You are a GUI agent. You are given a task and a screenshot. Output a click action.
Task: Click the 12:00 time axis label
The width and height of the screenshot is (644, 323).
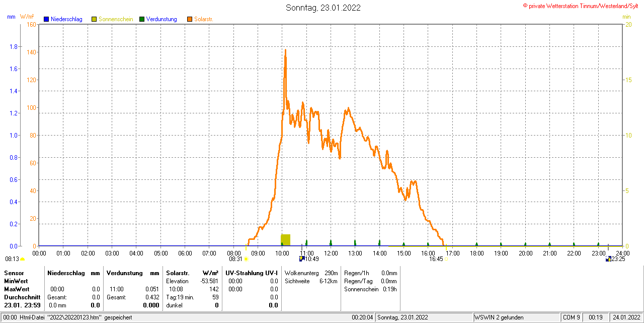[x=331, y=253]
